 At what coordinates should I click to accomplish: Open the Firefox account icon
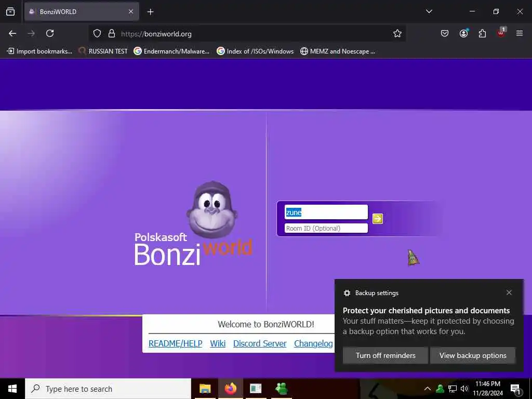(463, 33)
